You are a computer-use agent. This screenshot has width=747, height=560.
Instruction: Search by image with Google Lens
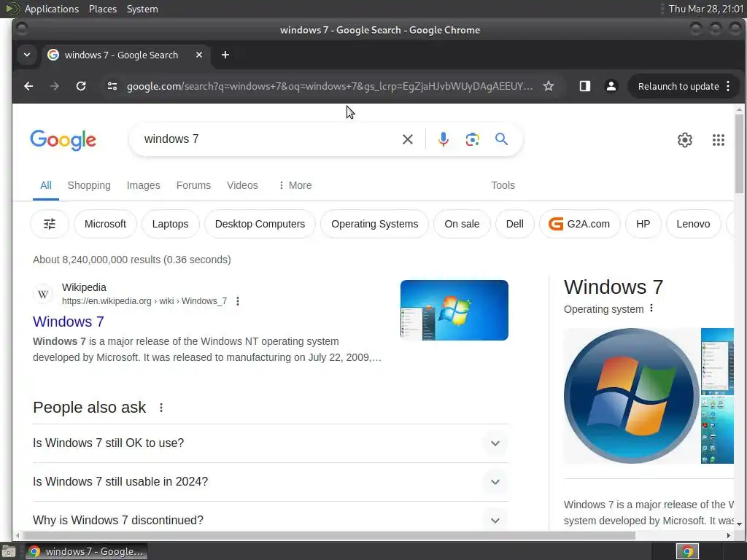[472, 139]
